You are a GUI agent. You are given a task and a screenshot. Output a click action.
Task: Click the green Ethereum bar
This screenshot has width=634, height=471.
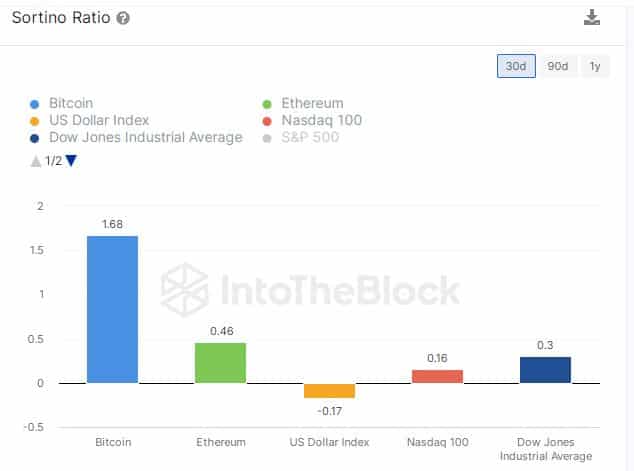pos(220,362)
